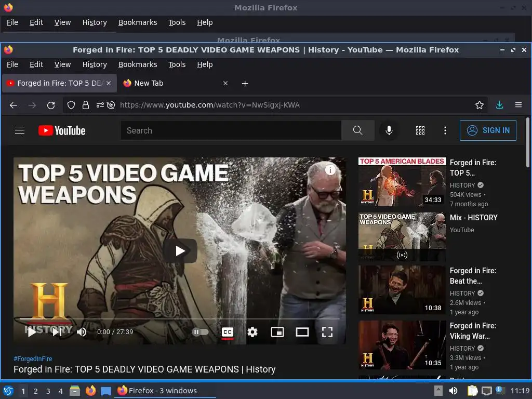
Task: Enable the miniplayer mode icon
Action: tap(277, 332)
